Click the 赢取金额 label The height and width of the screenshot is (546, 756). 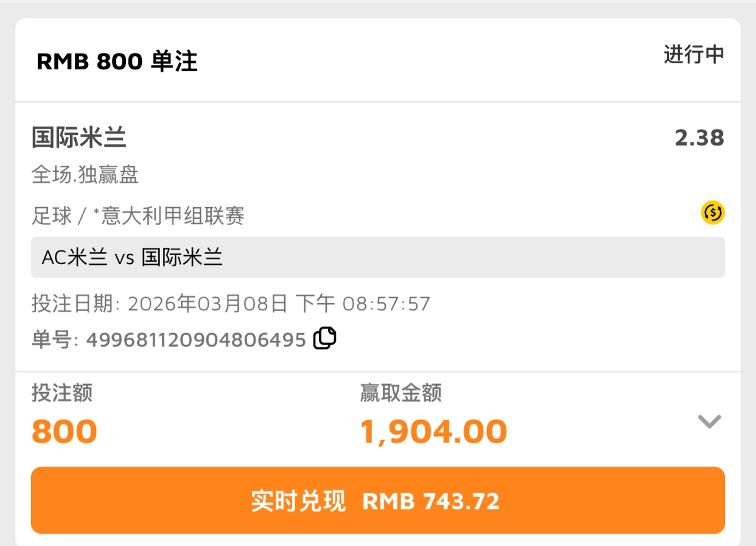401,393
